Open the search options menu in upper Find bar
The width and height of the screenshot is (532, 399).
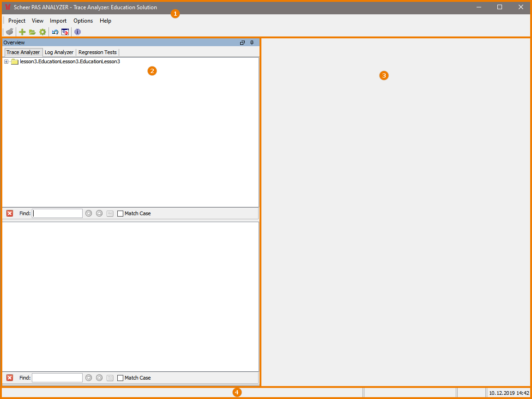pyautogui.click(x=110, y=213)
